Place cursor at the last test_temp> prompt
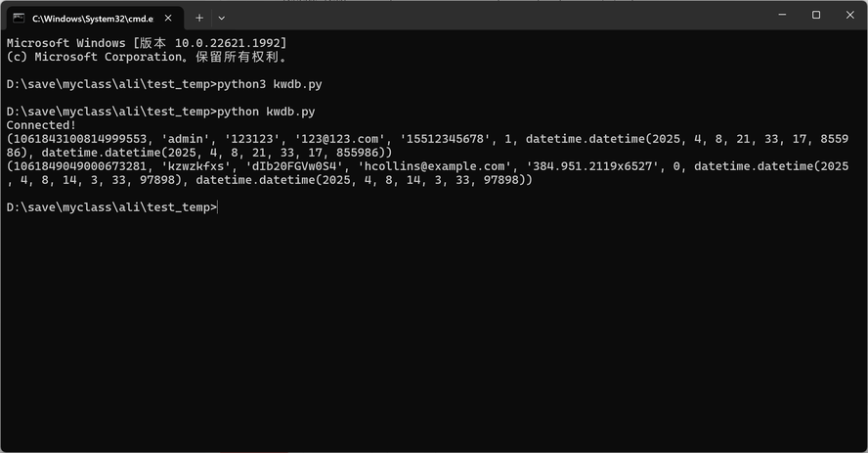 tap(218, 207)
